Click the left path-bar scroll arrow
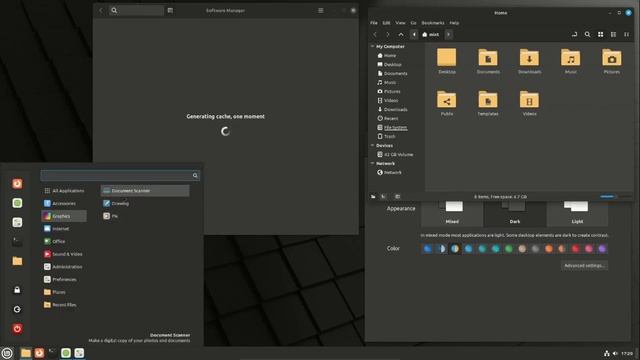Screen dimensions: 640x360 [414, 35]
